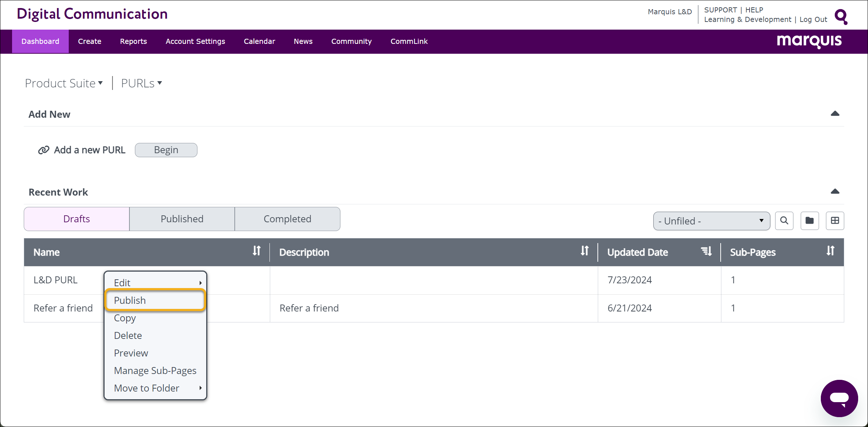Click the Marquis logo
Image resolution: width=868 pixels, height=427 pixels.
(x=809, y=41)
